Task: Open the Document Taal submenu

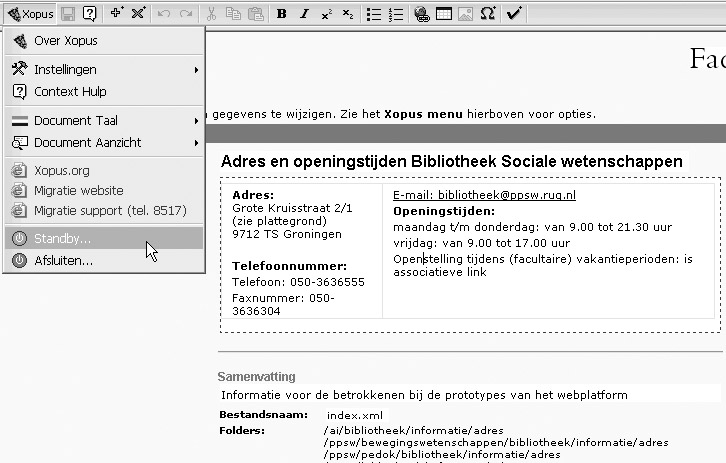Action: 104,120
